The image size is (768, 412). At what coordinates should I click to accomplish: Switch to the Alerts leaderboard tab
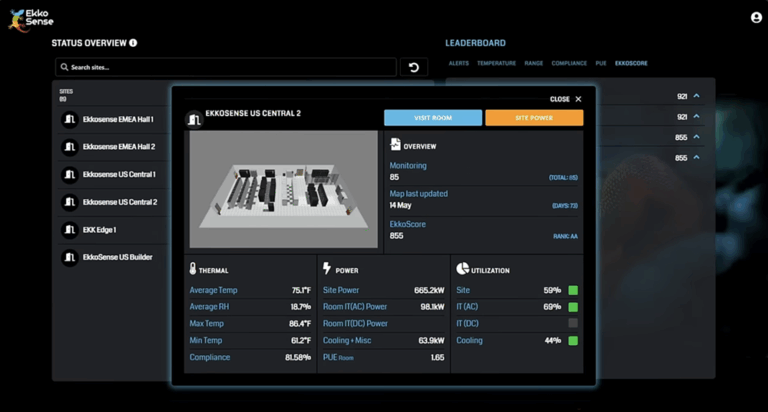tap(458, 63)
